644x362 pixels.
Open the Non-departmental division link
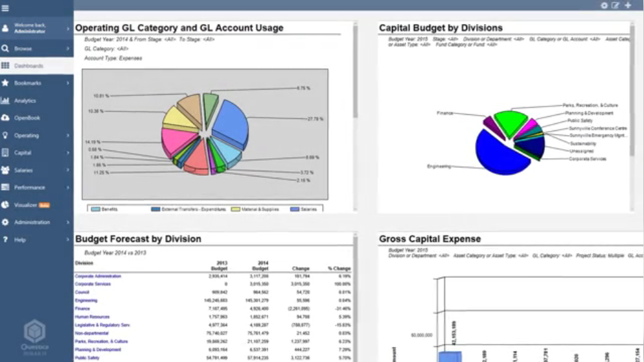click(91, 333)
